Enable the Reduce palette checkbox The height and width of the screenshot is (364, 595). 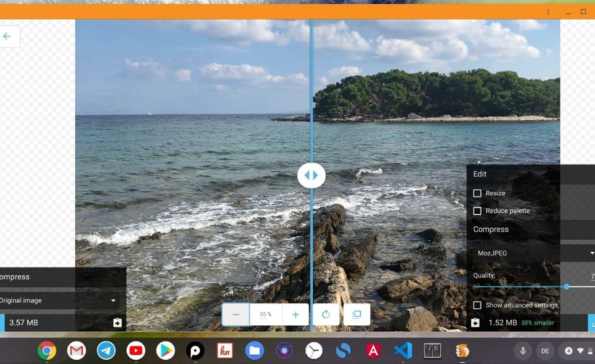point(477,211)
